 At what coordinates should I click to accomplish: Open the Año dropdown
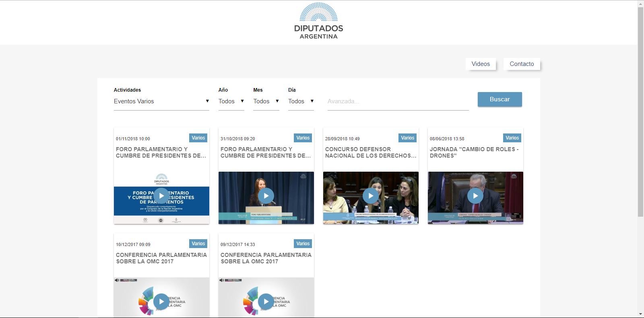231,101
